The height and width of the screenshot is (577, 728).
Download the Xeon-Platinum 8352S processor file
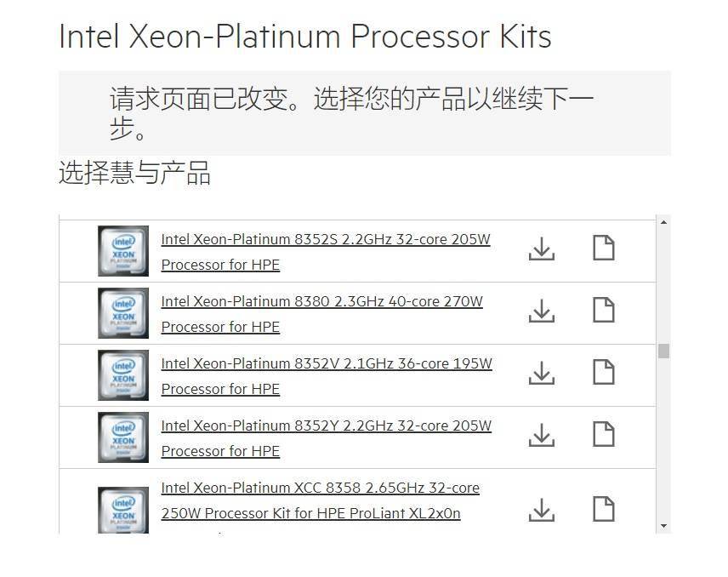point(542,249)
